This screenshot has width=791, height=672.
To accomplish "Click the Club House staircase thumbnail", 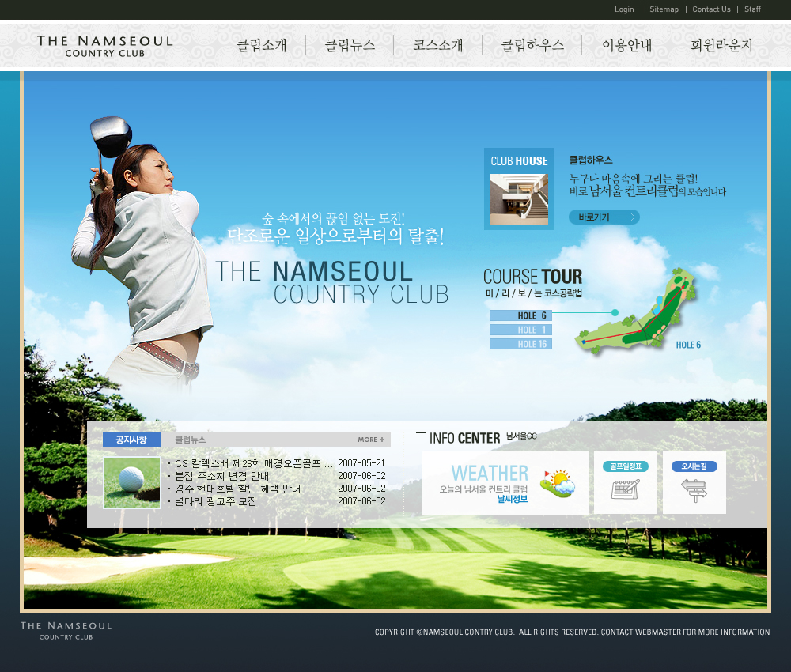I will coord(519,199).
